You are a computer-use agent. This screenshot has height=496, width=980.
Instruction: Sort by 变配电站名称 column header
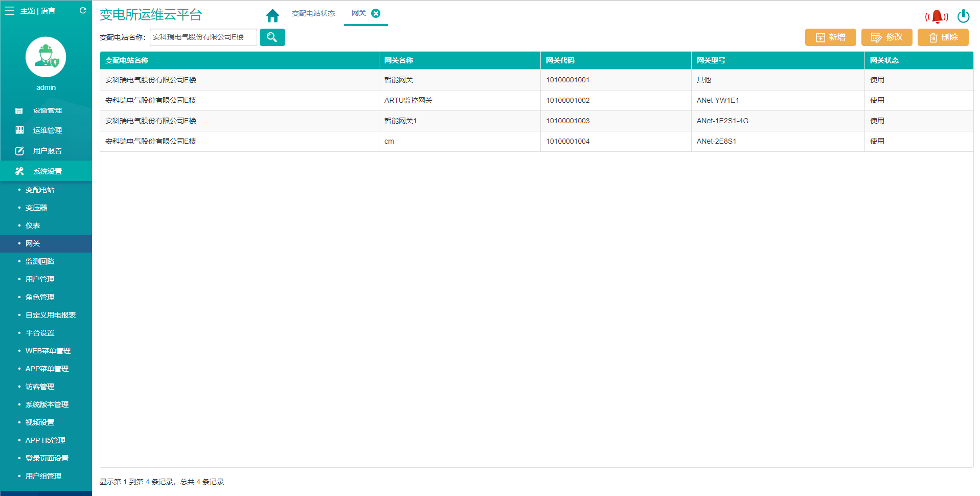click(x=239, y=60)
